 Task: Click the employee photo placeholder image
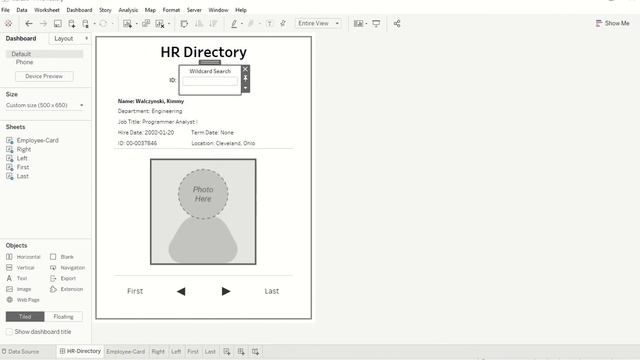pyautogui.click(x=203, y=211)
